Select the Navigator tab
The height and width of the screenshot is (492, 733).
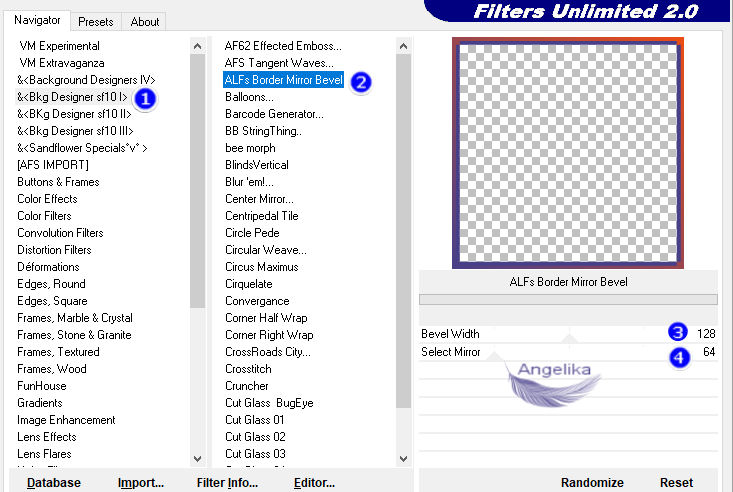pos(37,20)
